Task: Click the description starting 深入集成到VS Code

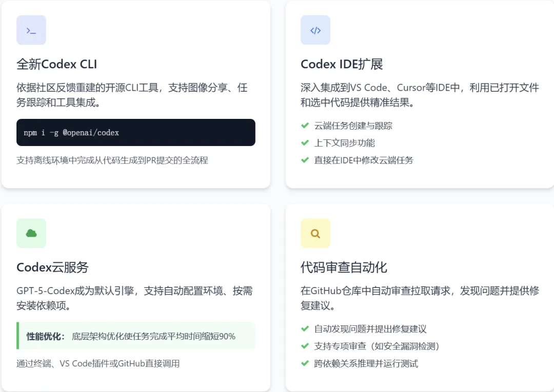Action: [x=420, y=95]
